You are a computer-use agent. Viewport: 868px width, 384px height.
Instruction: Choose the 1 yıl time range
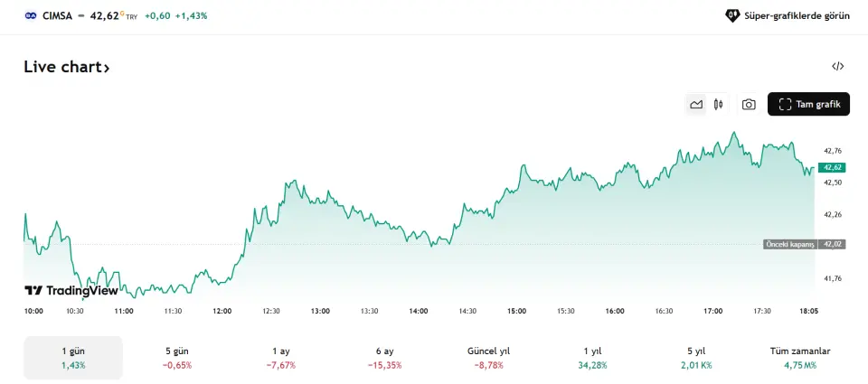(593, 358)
